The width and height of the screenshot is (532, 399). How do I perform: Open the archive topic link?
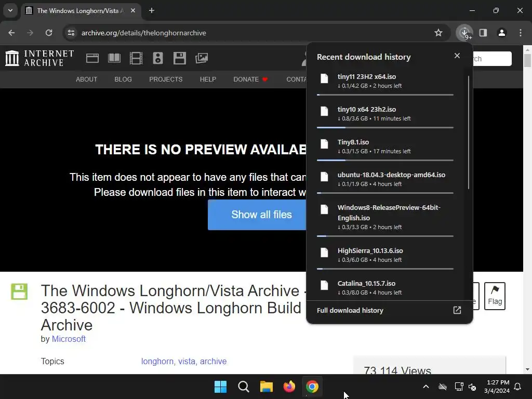point(213,362)
